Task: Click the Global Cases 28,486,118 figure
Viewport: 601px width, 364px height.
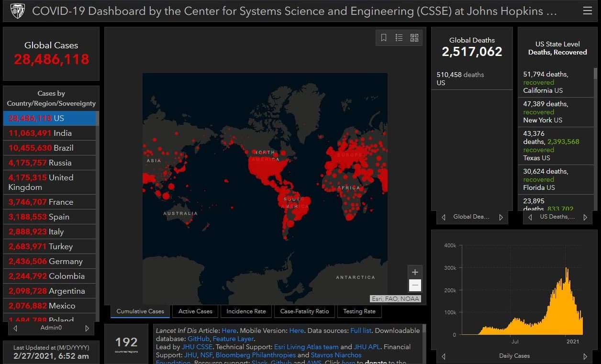Action: [x=51, y=59]
